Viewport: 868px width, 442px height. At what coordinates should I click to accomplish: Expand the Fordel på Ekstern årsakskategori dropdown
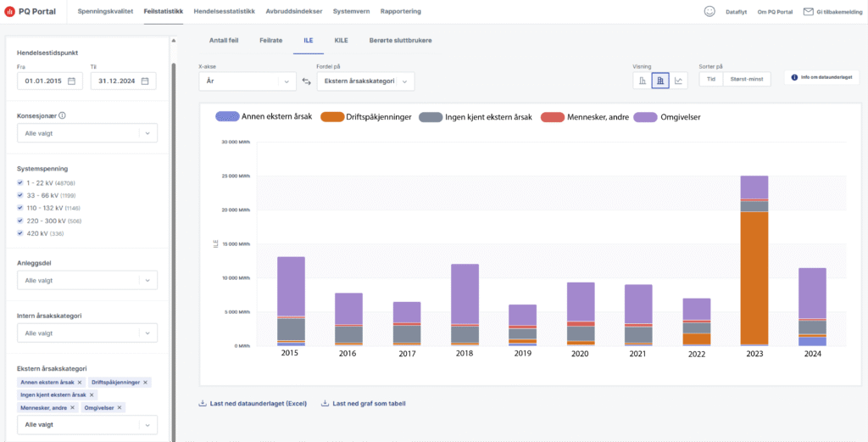click(x=365, y=81)
